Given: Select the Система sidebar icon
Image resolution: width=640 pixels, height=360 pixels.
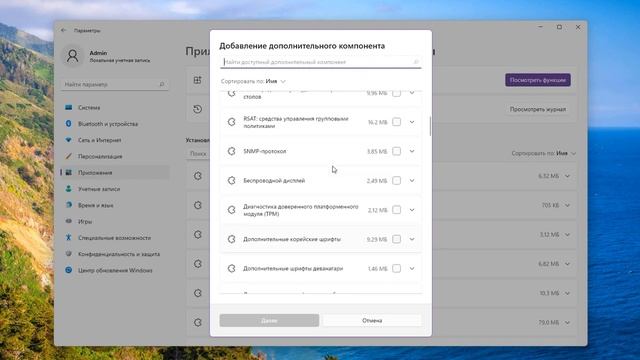Looking at the screenshot, I should pyautogui.click(x=69, y=107).
